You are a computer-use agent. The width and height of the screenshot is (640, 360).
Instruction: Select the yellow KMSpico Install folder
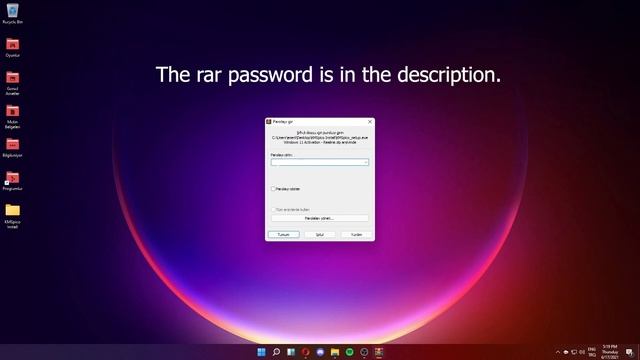pyautogui.click(x=13, y=216)
